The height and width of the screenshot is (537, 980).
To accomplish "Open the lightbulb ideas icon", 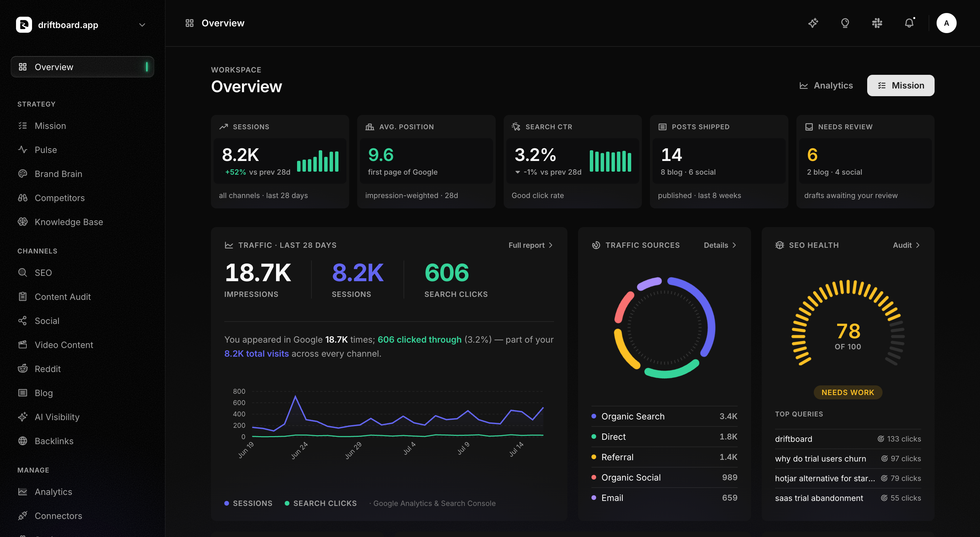I will [x=845, y=23].
